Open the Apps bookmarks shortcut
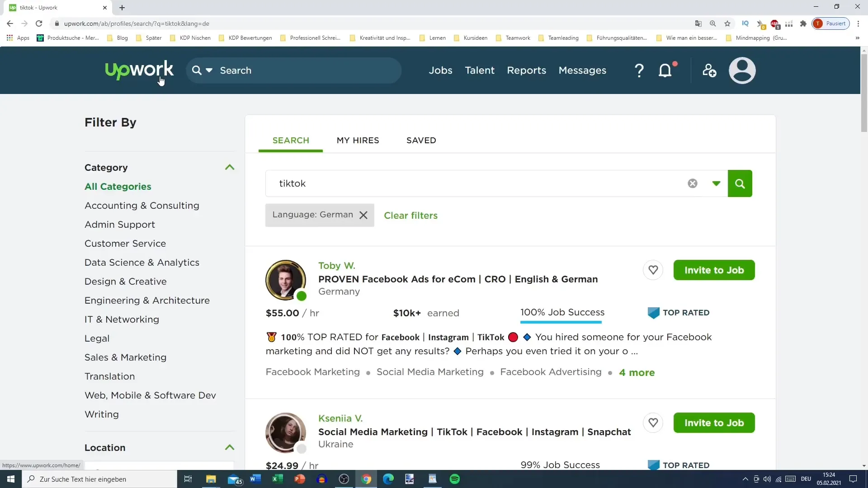The image size is (868, 488). coord(18,38)
